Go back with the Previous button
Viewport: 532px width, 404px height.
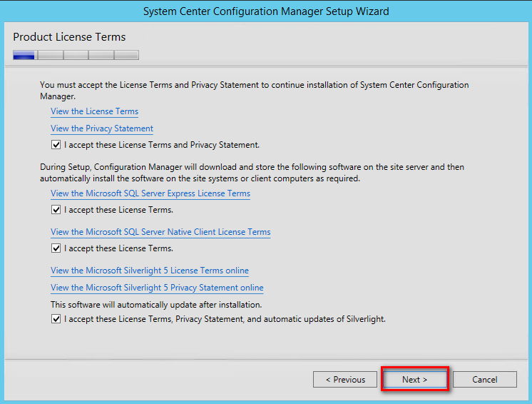(x=345, y=379)
